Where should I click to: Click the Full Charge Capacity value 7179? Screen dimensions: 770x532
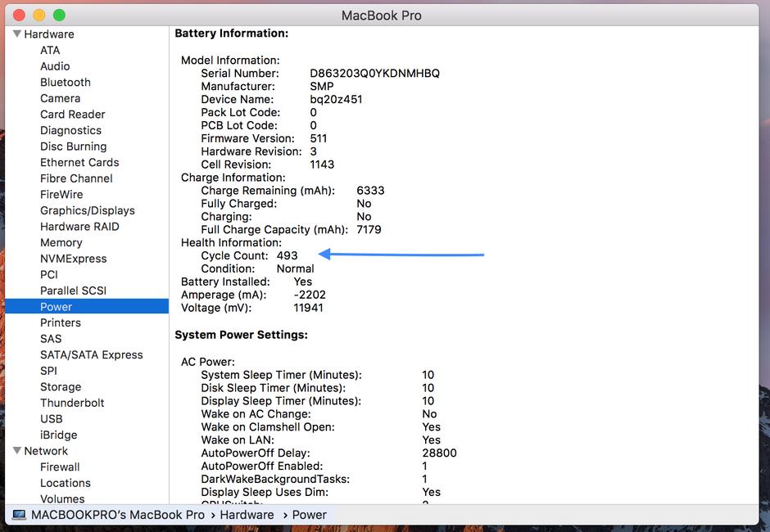point(369,230)
